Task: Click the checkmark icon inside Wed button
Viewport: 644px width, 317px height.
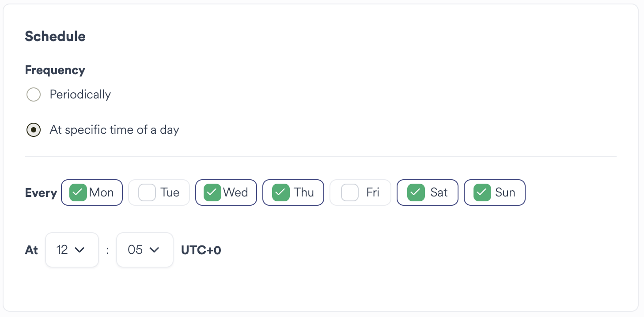Action: click(212, 192)
